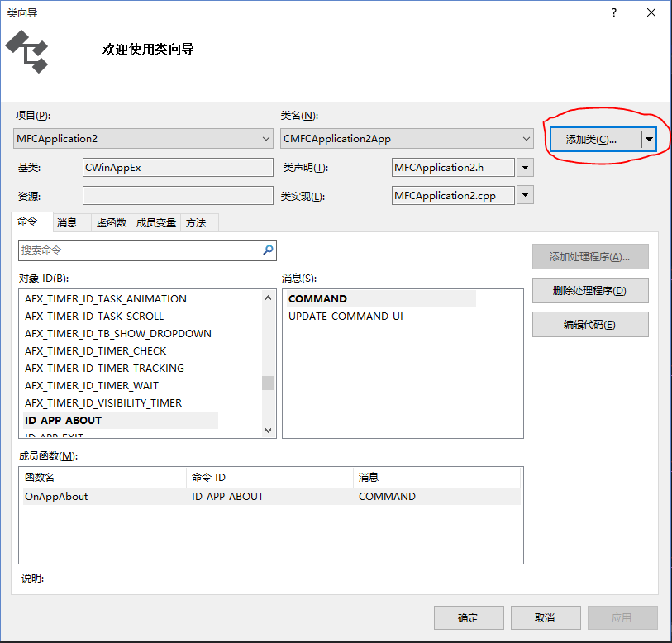The height and width of the screenshot is (643, 672).
Task: Expand the 添加类 split-button arrow
Action: coord(649,140)
